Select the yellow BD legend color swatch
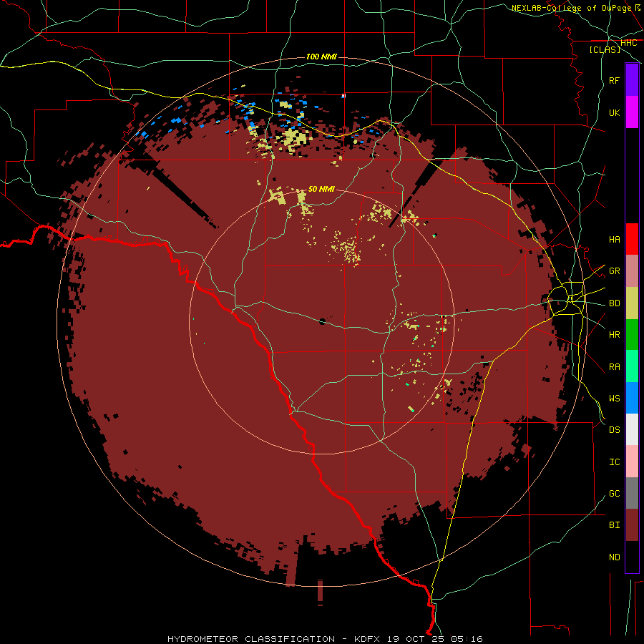Viewport: 644px width, 644px height. pyautogui.click(x=632, y=303)
